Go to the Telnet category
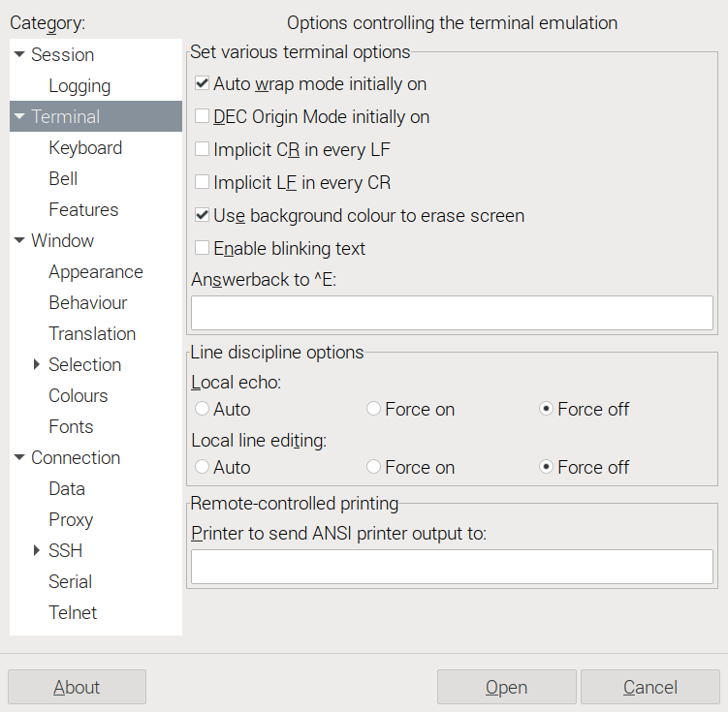This screenshot has width=728, height=712. pos(73,613)
